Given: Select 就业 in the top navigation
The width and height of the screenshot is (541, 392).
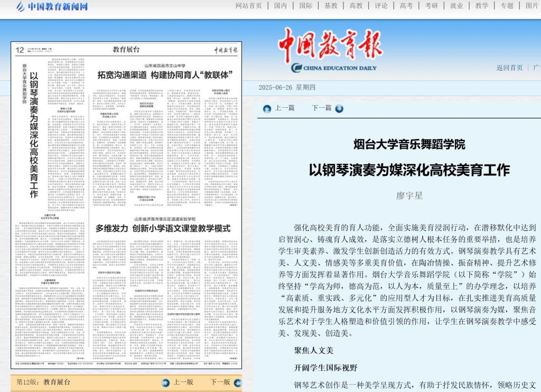Looking at the screenshot, I should (x=456, y=6).
